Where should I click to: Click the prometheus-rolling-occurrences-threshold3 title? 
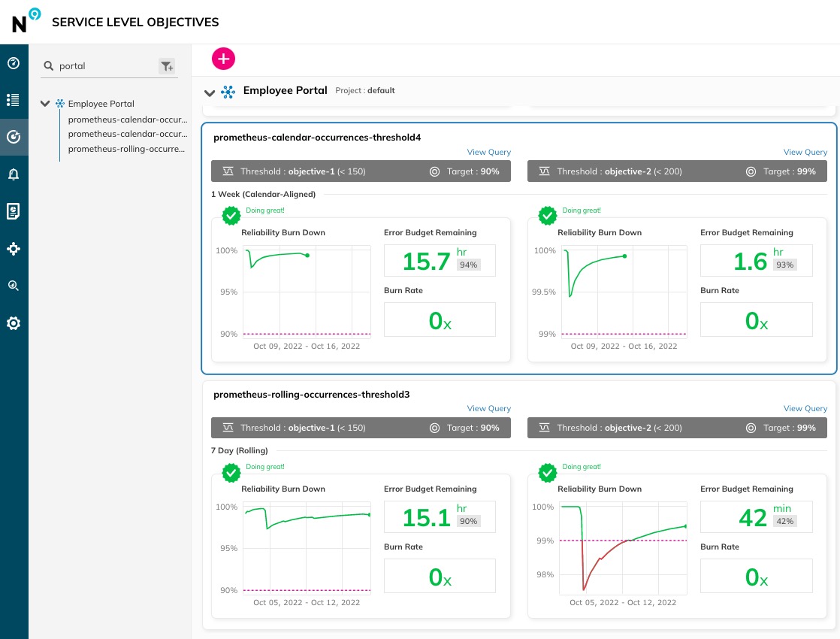point(311,395)
